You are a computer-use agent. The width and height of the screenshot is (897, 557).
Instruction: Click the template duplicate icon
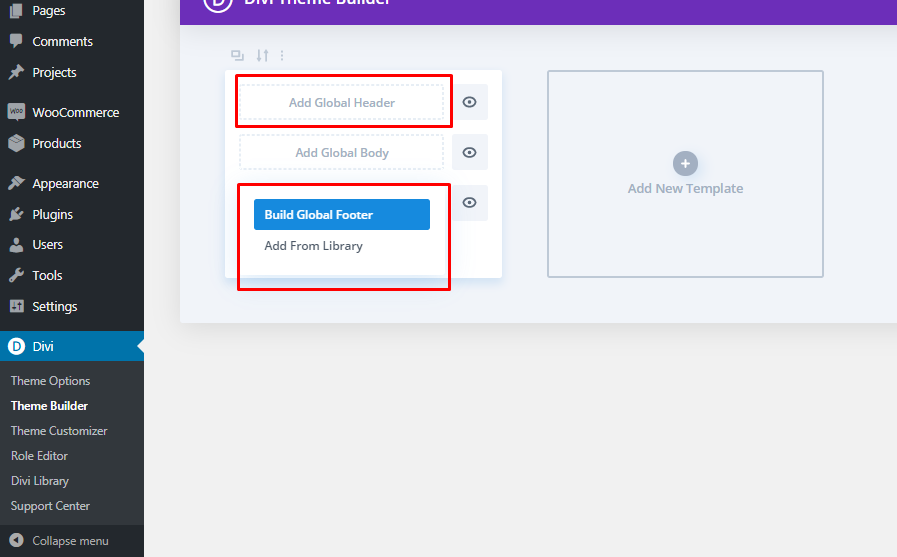pos(237,56)
